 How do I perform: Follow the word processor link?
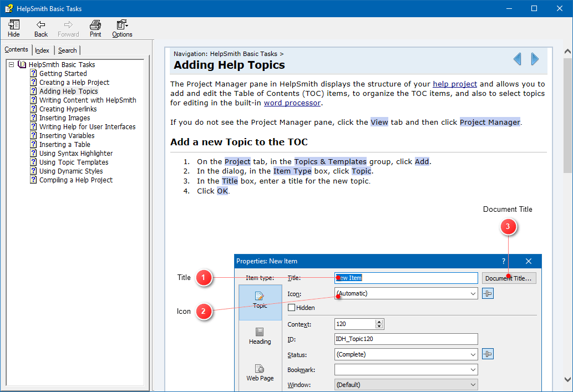click(292, 103)
